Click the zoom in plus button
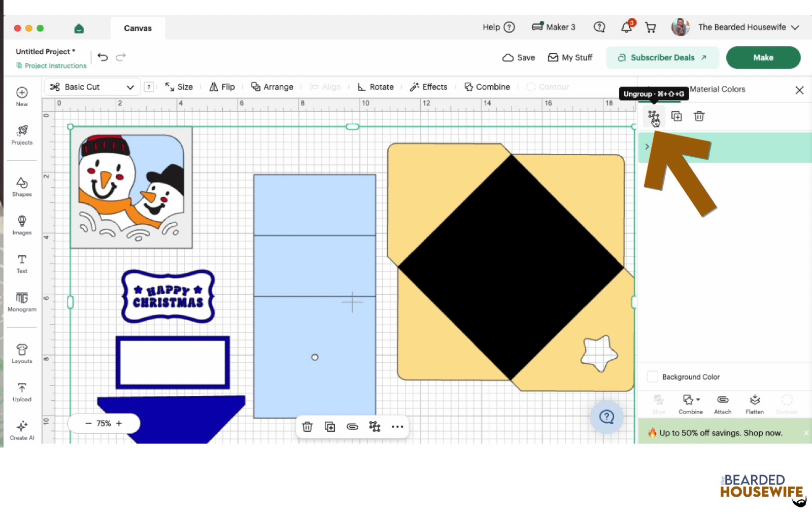 point(119,423)
